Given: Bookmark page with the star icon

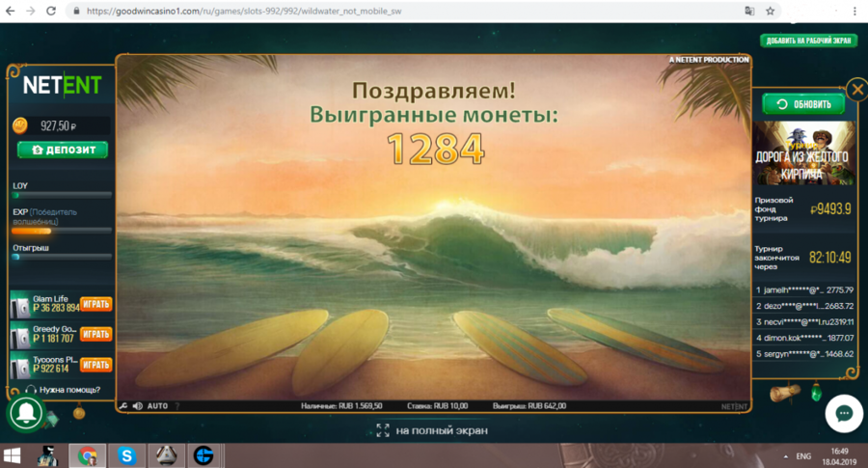Looking at the screenshot, I should 771,11.
